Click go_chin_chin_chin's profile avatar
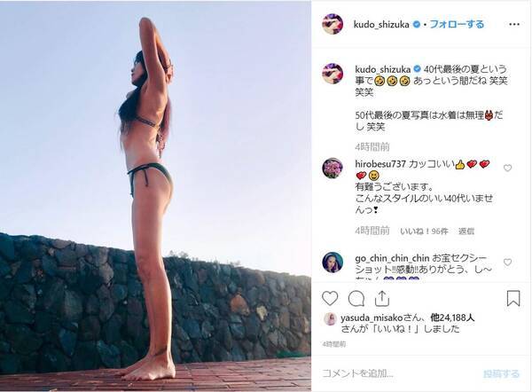Screen dimensions: 532x392 point(332,262)
